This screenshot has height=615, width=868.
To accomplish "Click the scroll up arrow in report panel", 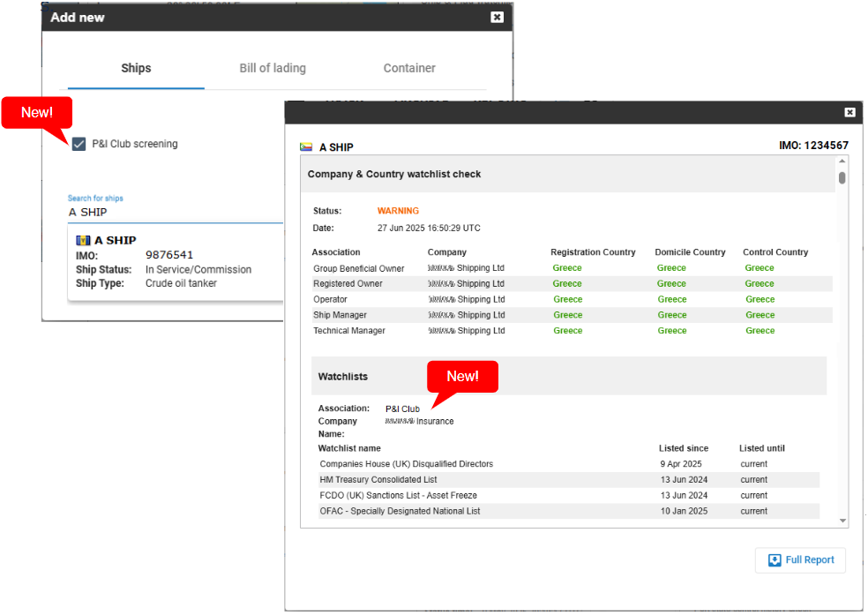I will (x=842, y=161).
